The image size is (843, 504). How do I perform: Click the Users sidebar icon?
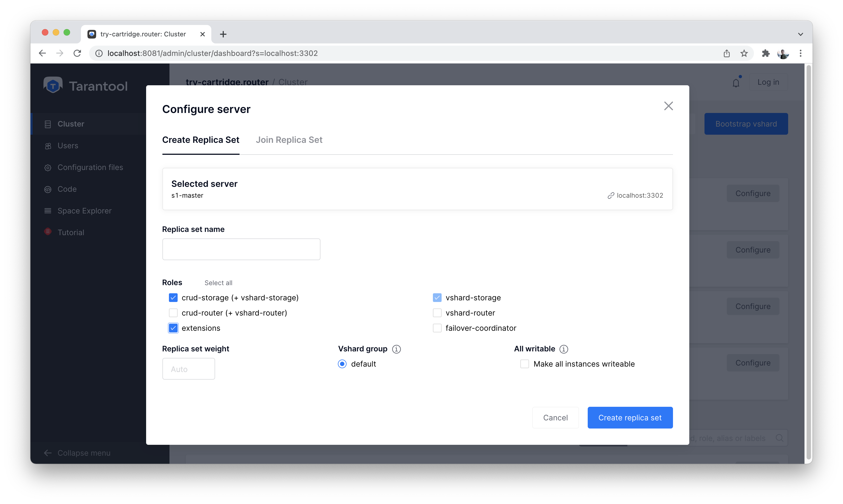coord(48,146)
